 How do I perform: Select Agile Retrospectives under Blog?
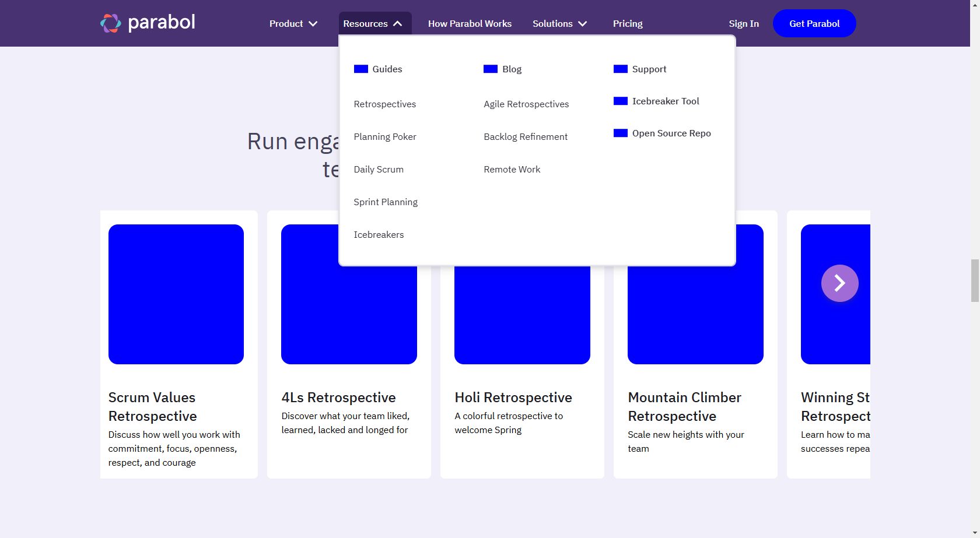point(526,104)
